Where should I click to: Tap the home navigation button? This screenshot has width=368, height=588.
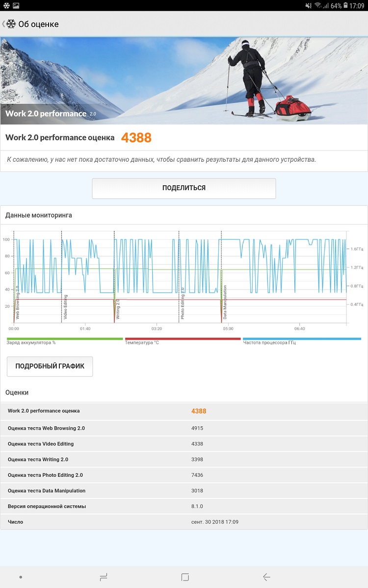[185, 577]
